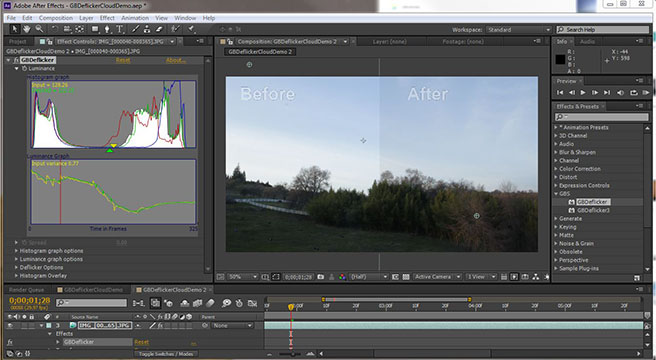Switch to the Project panel tab
The width and height of the screenshot is (656, 360).
18,41
